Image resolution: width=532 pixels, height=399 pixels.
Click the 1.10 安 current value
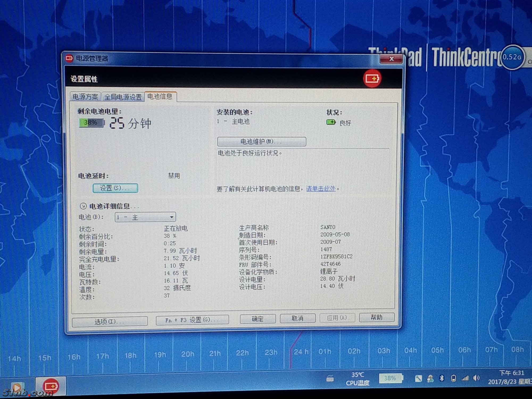click(174, 265)
